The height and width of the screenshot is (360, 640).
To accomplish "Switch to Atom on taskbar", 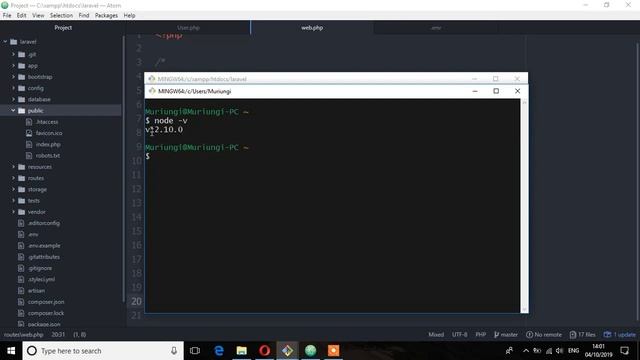I will coord(310,351).
